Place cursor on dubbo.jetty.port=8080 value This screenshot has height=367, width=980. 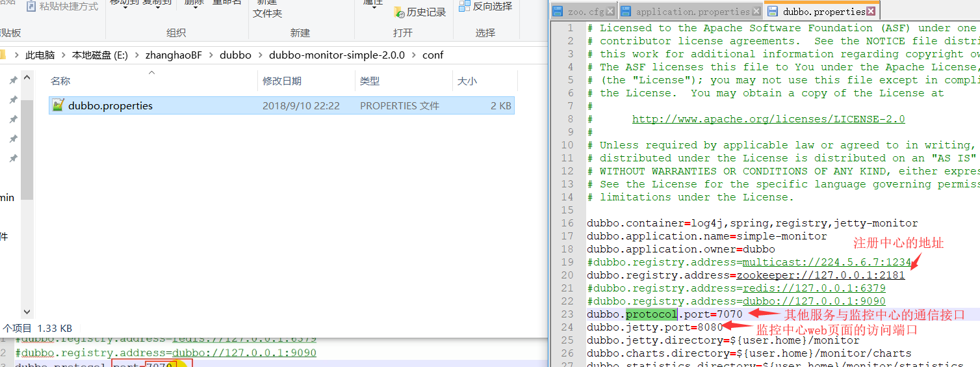click(x=710, y=327)
